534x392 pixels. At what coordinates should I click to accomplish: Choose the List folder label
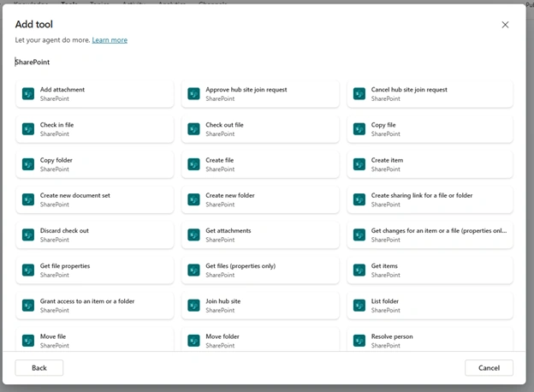(385, 301)
